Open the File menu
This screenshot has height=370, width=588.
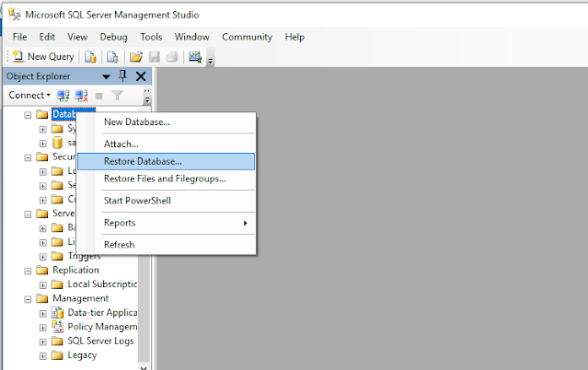19,37
